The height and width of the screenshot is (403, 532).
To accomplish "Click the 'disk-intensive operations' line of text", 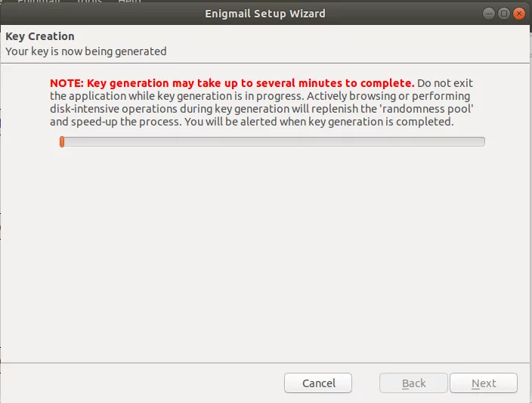I will [x=261, y=109].
